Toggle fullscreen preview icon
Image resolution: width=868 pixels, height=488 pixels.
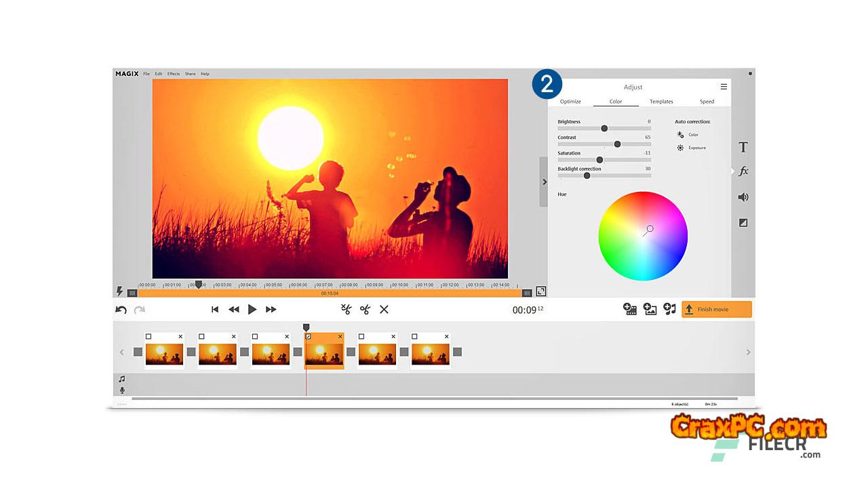pyautogui.click(x=540, y=291)
